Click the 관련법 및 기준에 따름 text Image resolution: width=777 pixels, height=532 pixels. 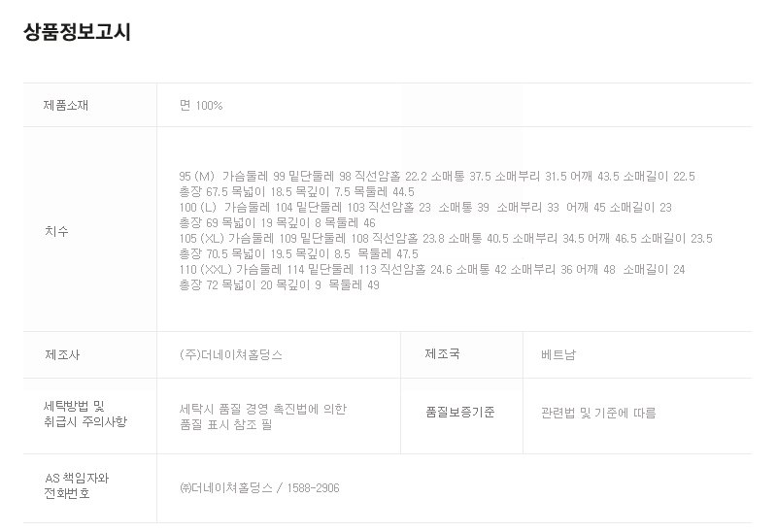pyautogui.click(x=598, y=413)
